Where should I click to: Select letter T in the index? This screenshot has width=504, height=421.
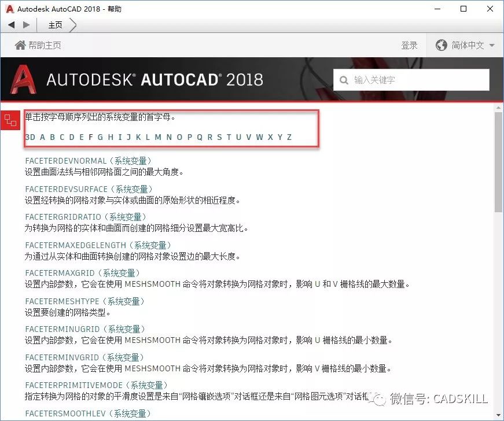(x=229, y=137)
